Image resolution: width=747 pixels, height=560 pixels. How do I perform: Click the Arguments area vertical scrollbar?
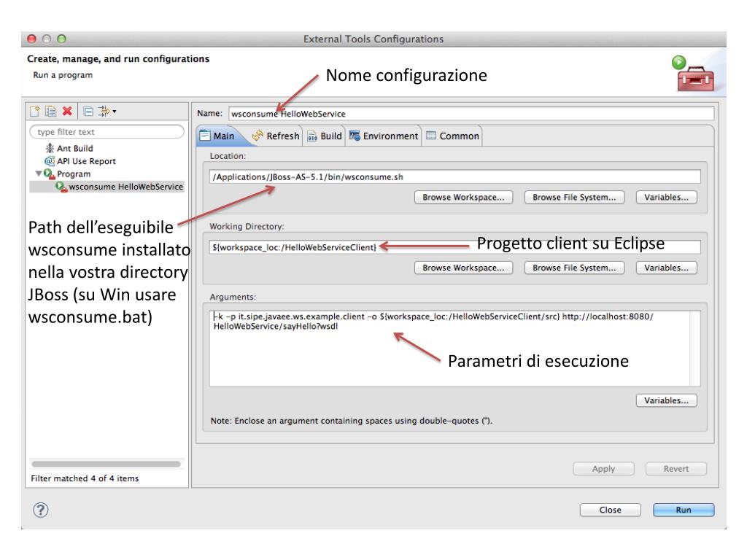coord(694,348)
